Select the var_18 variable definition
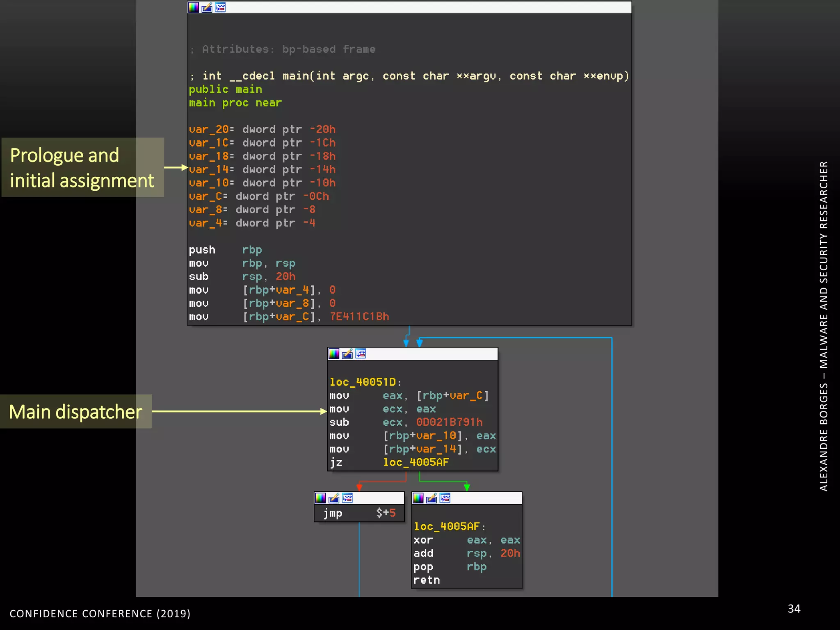Viewport: 840px width, 630px height. pos(262,156)
